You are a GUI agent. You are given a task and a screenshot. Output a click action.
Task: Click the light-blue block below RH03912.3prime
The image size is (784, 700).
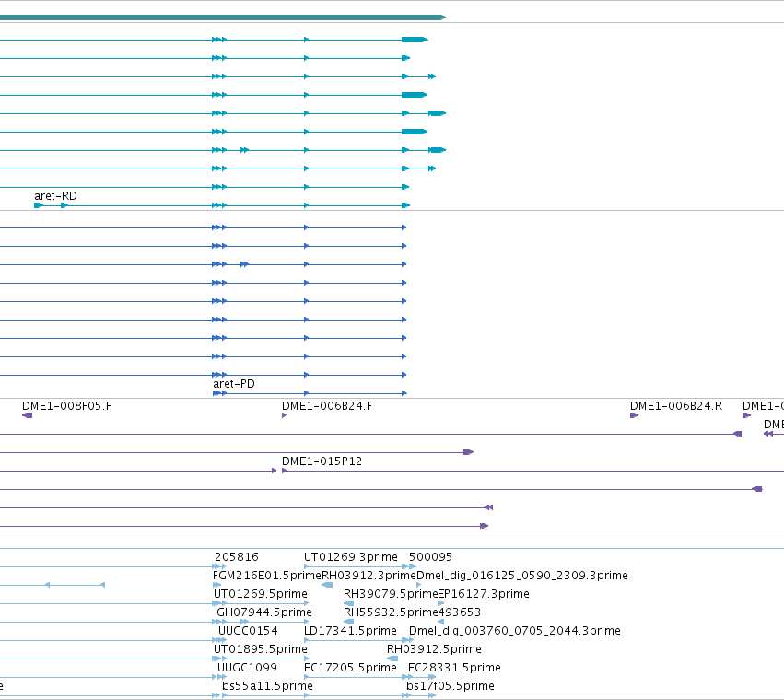pos(327,585)
